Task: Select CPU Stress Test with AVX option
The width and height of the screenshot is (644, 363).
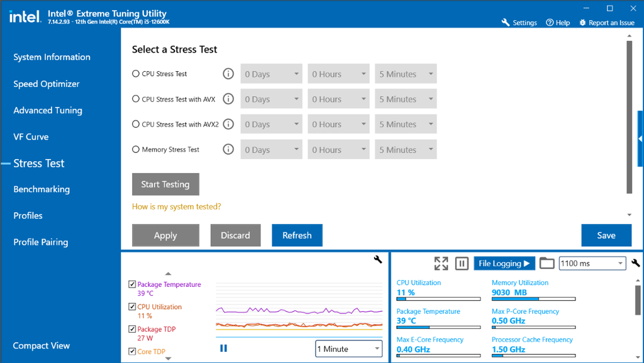Action: pos(136,99)
